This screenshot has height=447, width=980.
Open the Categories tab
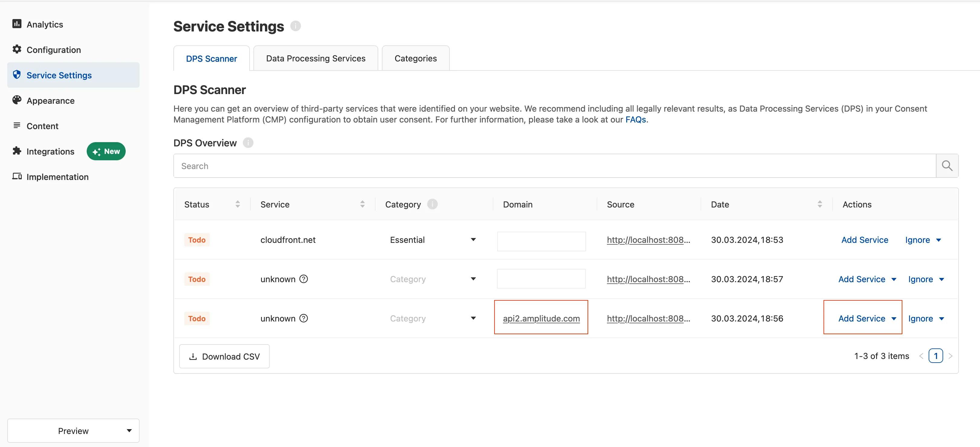coord(415,58)
